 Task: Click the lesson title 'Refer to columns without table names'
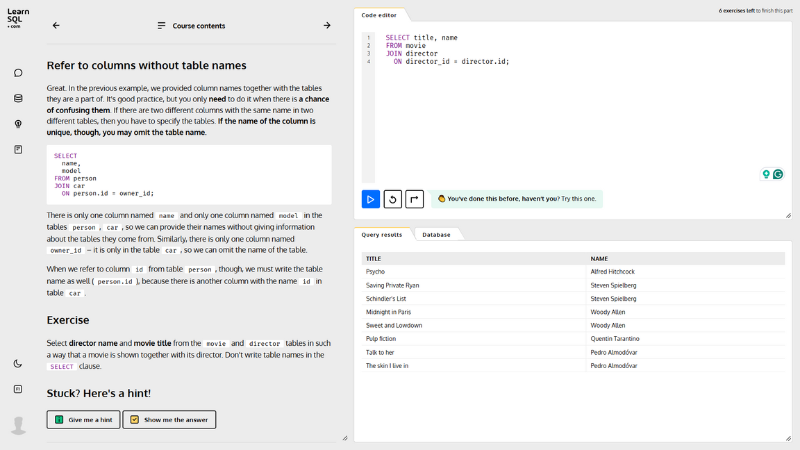[x=146, y=65]
